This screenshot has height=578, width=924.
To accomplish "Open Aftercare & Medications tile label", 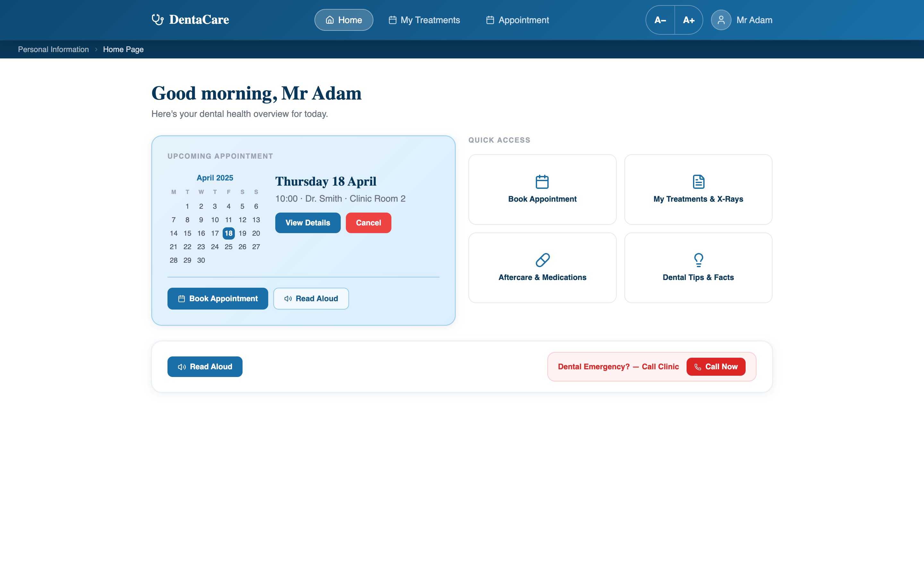I will (542, 277).
